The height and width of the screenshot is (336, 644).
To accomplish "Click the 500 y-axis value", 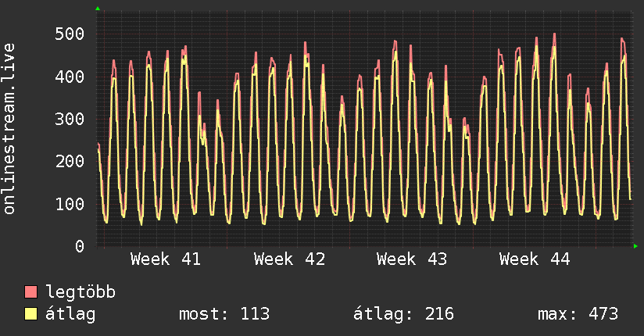I will pos(70,34).
